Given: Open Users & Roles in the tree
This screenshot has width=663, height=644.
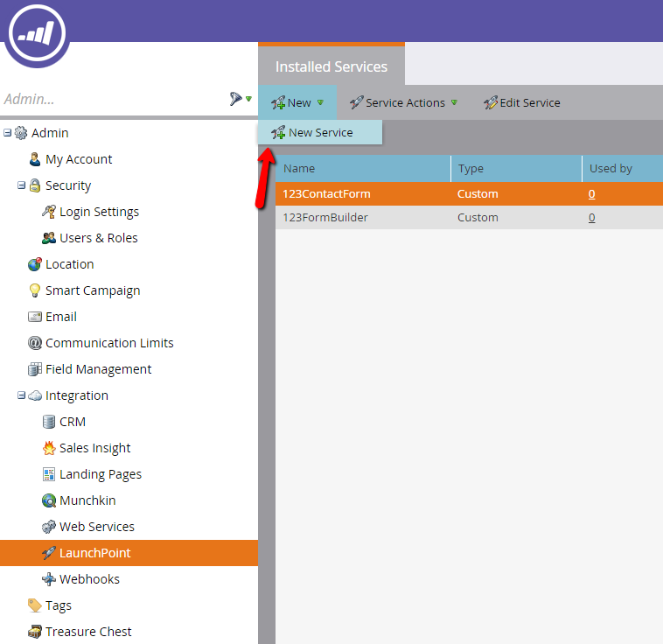Looking at the screenshot, I should click(x=99, y=238).
